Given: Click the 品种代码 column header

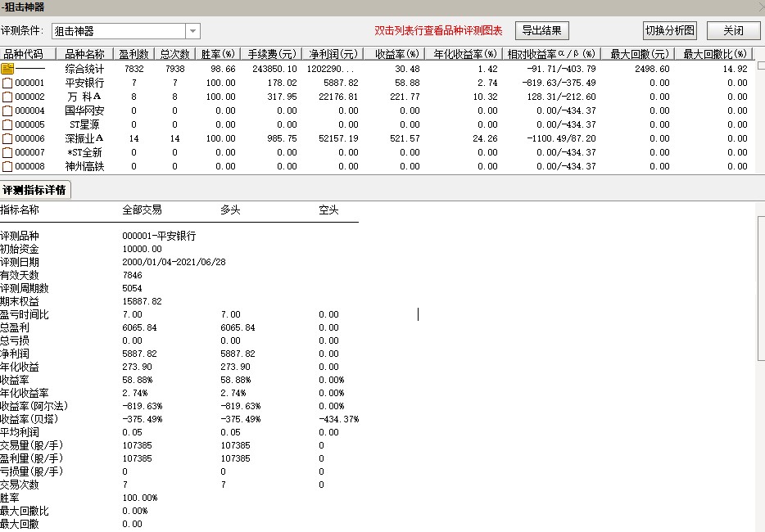Looking at the screenshot, I should [24, 54].
